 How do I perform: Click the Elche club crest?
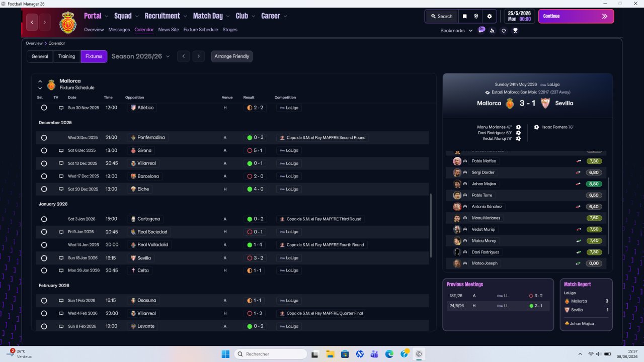tap(133, 189)
